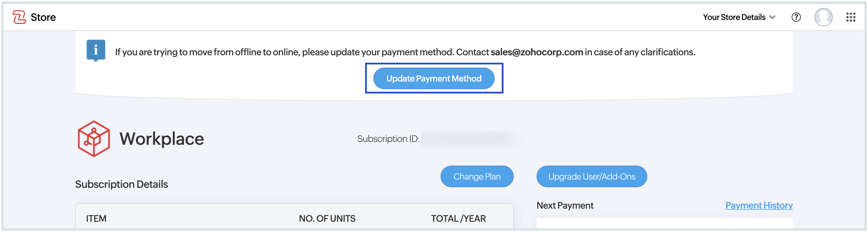The width and height of the screenshot is (868, 232).
Task: Click the ITEM column header
Action: [x=96, y=219]
